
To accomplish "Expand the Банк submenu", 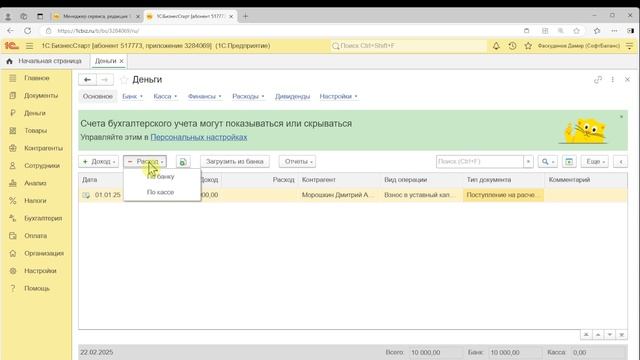I will [x=132, y=96].
